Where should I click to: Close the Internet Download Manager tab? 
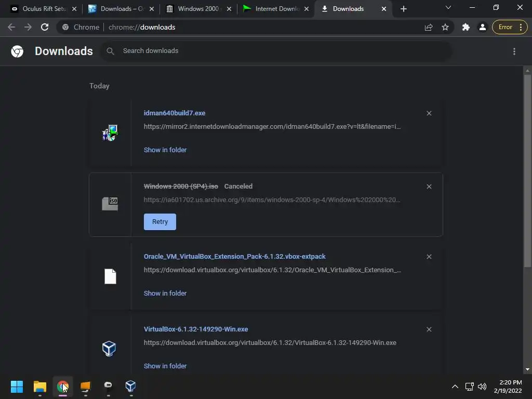(307, 9)
